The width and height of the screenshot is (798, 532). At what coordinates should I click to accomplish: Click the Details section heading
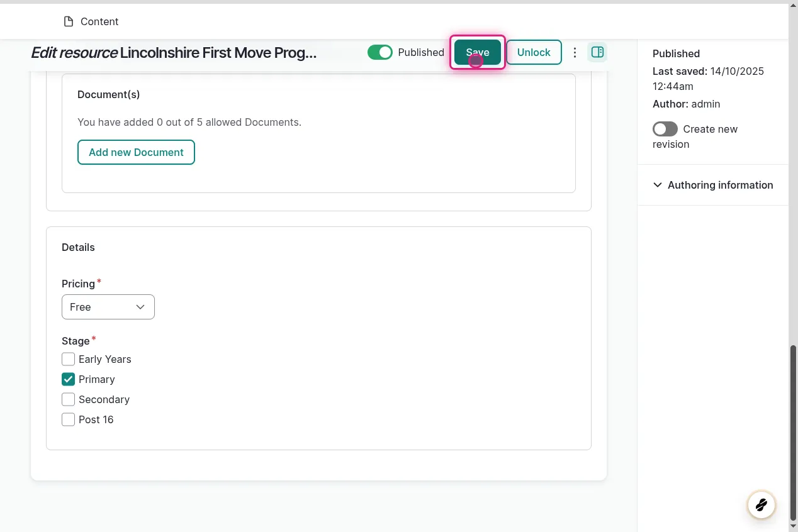(78, 247)
